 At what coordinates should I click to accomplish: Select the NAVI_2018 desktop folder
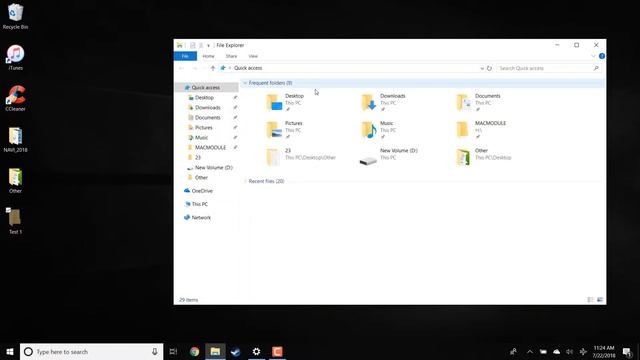tap(15, 140)
